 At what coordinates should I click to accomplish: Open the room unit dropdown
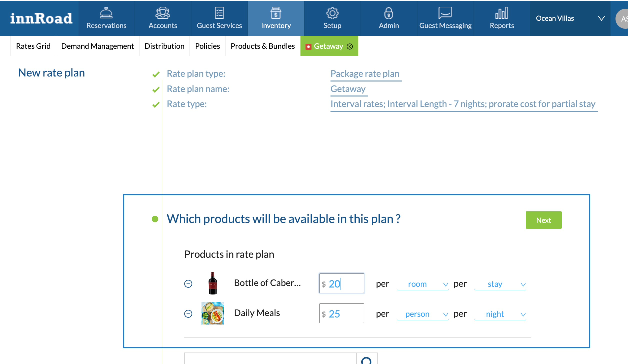pos(422,284)
